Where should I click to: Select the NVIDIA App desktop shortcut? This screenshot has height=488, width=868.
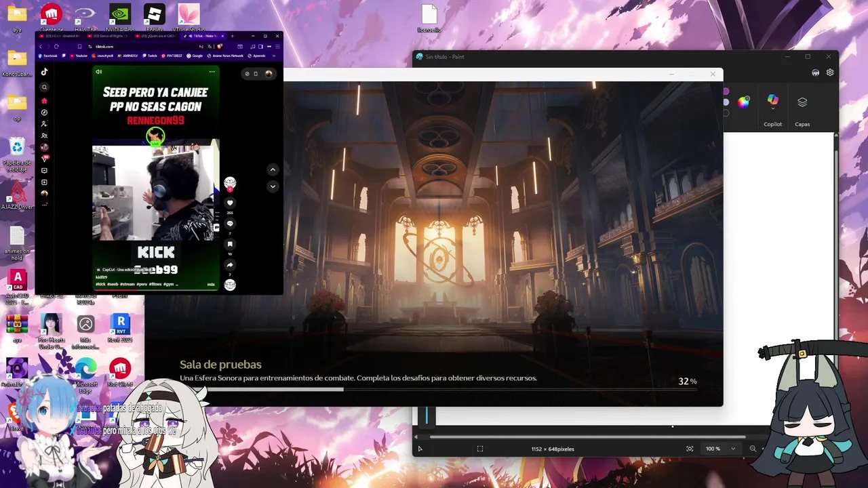[120, 18]
